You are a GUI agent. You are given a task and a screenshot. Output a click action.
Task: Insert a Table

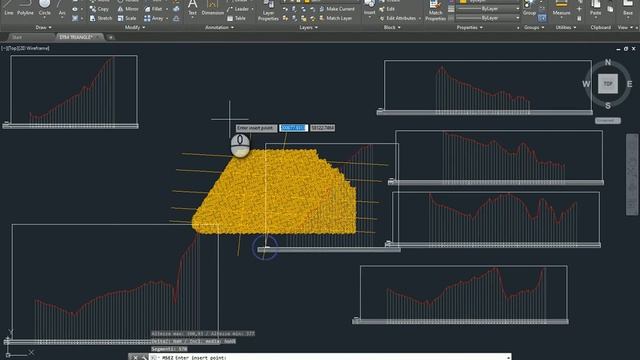pyautogui.click(x=236, y=18)
